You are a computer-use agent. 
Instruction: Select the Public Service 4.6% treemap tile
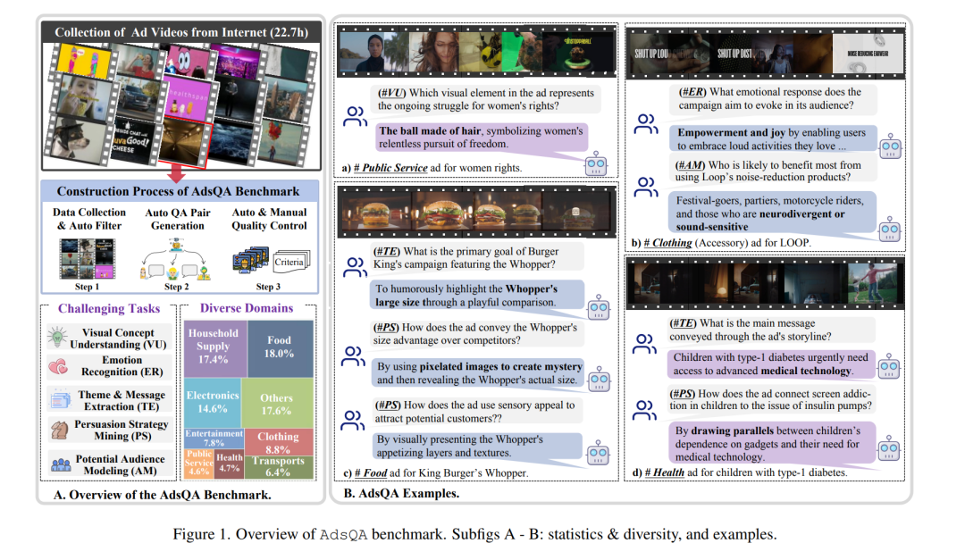coord(198,464)
